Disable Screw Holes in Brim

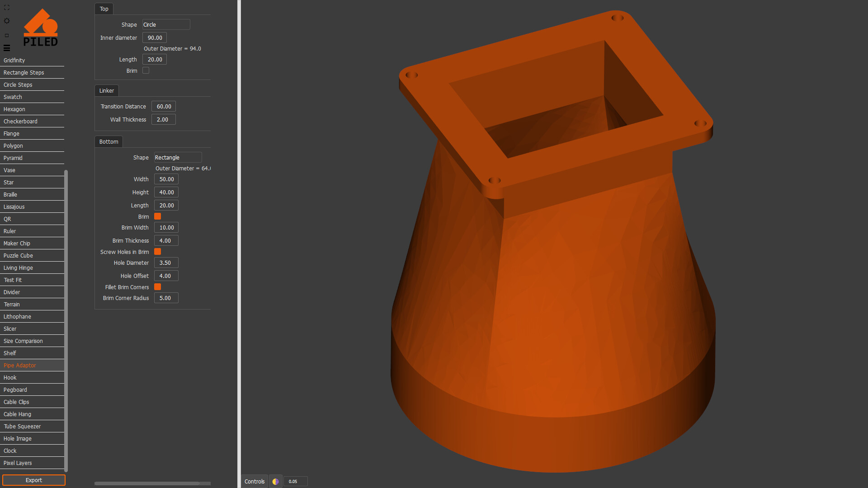pos(157,251)
